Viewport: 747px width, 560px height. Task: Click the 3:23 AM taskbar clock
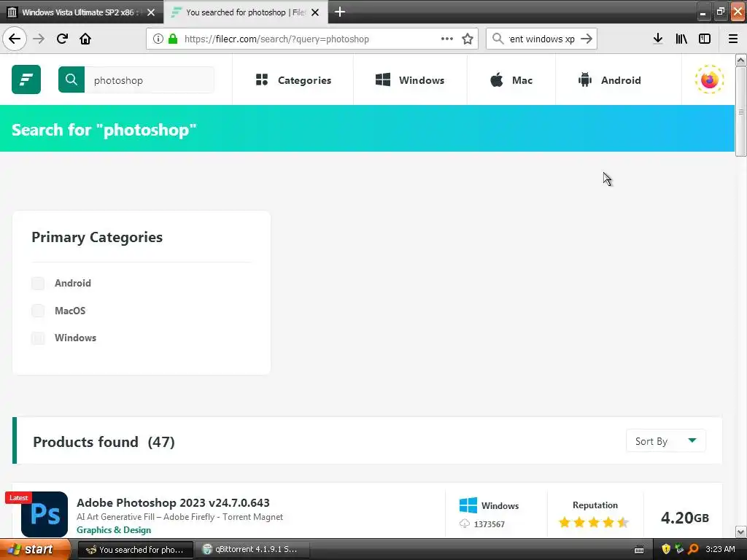click(720, 549)
